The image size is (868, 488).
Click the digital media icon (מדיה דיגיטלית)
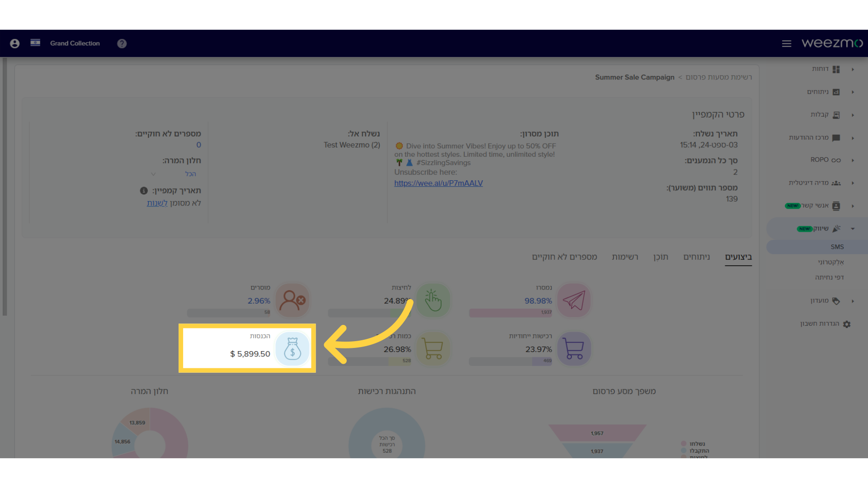point(836,183)
